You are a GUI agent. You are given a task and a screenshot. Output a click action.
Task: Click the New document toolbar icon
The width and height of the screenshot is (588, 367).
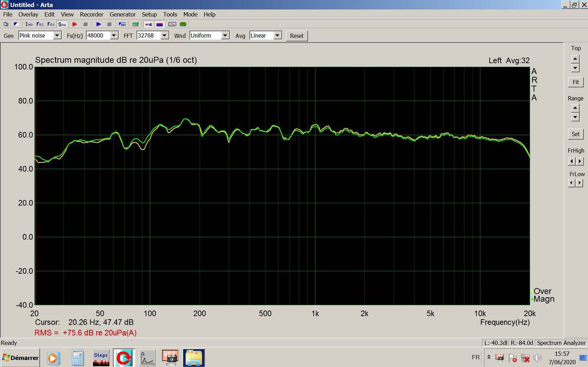point(6,24)
